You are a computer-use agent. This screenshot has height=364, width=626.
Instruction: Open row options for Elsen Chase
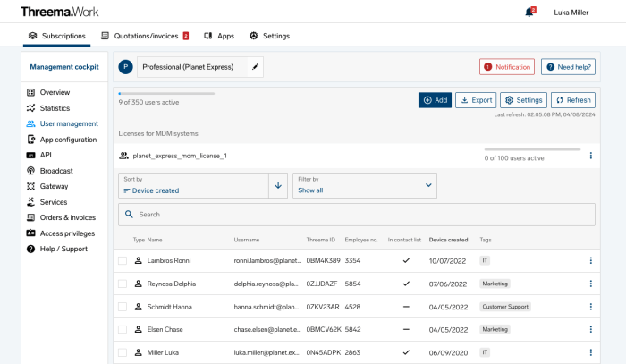(591, 329)
